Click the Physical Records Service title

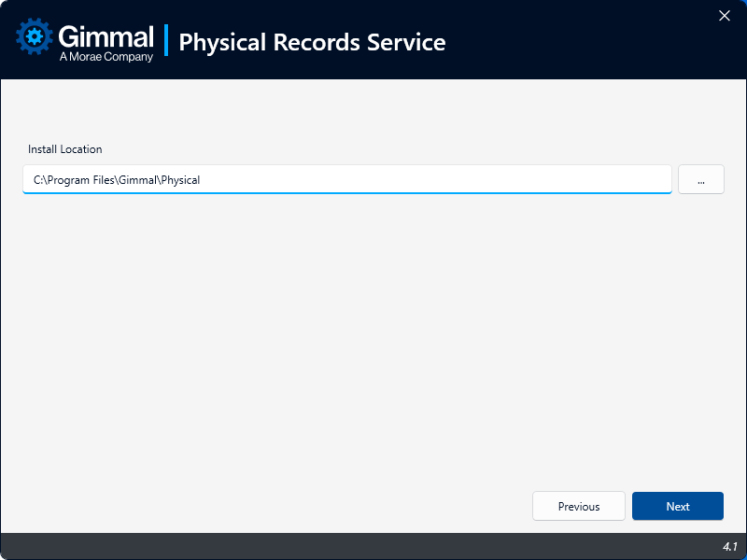coord(312,42)
